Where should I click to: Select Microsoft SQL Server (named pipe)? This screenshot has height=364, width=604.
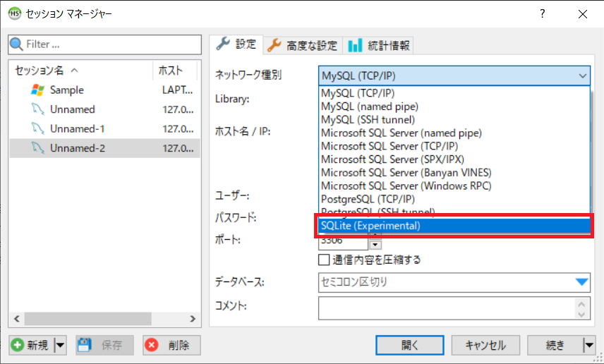[454, 133]
